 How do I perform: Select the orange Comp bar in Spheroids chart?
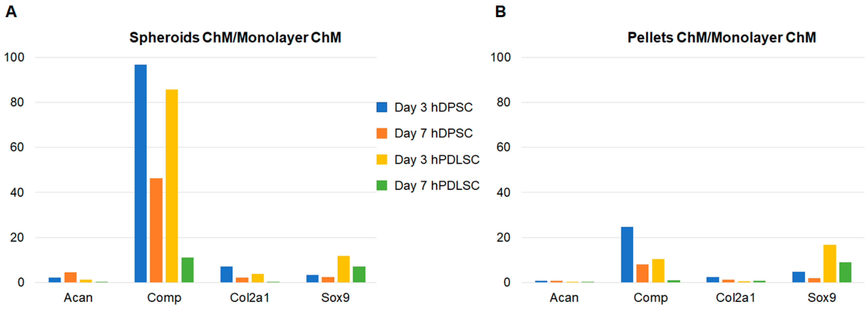click(156, 230)
